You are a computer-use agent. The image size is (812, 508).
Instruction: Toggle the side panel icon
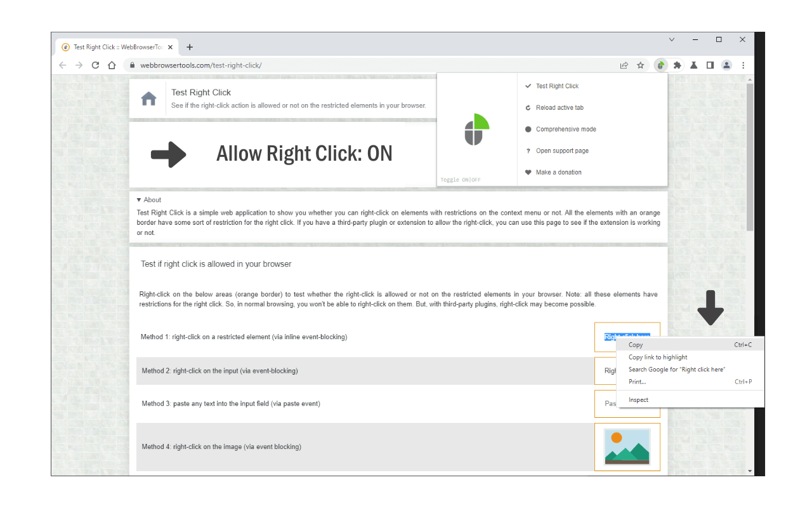(710, 65)
